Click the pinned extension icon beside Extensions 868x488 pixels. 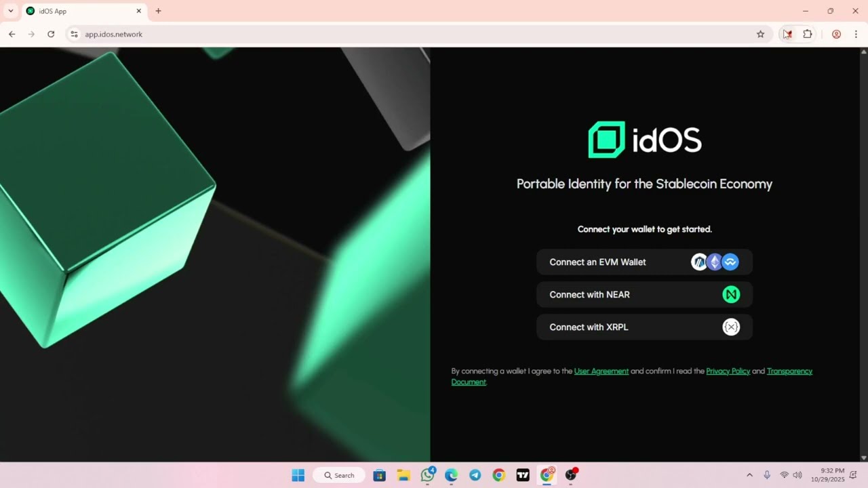coord(787,34)
